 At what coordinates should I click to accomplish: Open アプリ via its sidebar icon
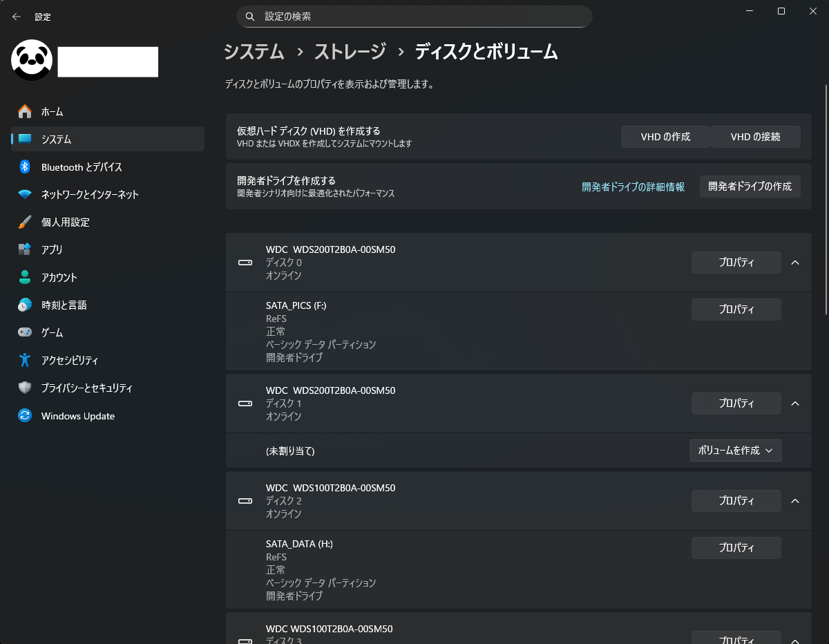(x=25, y=249)
